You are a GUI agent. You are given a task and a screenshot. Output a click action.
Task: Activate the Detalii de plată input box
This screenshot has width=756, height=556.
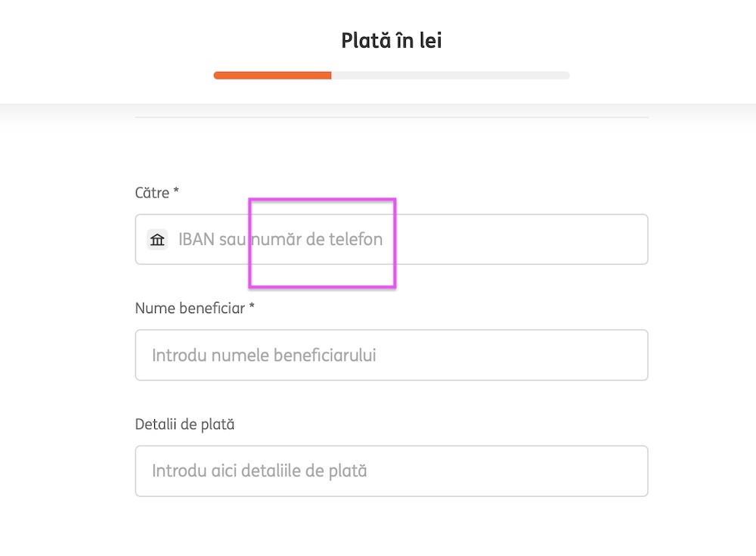point(392,471)
